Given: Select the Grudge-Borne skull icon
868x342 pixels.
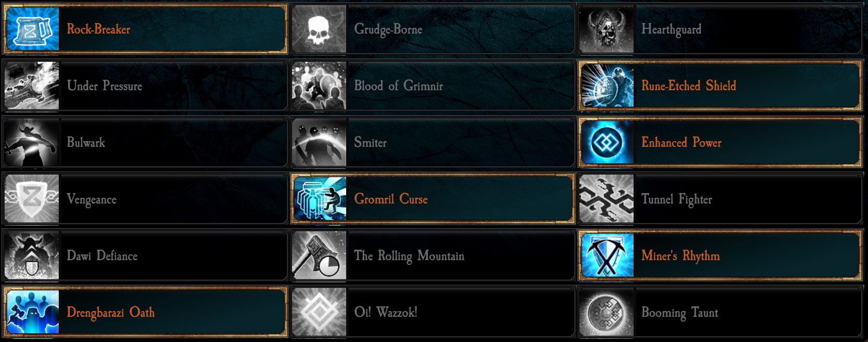Looking at the screenshot, I should [319, 29].
